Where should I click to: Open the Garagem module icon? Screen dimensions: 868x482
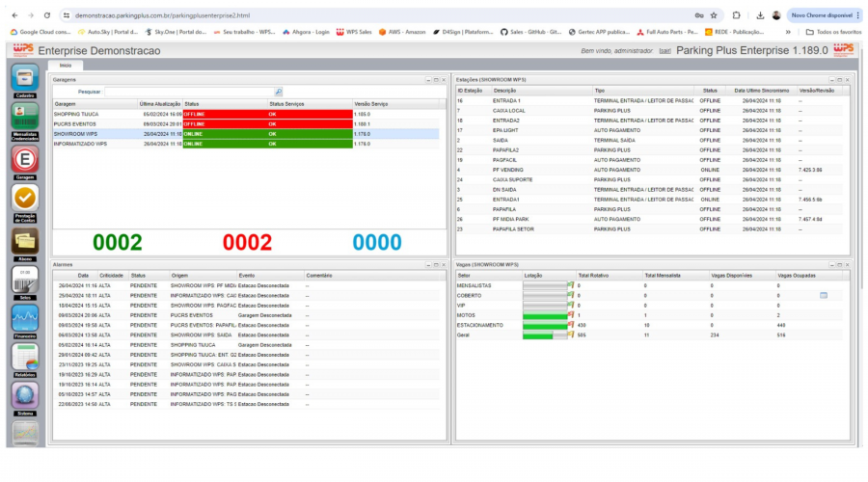pyautogui.click(x=25, y=160)
